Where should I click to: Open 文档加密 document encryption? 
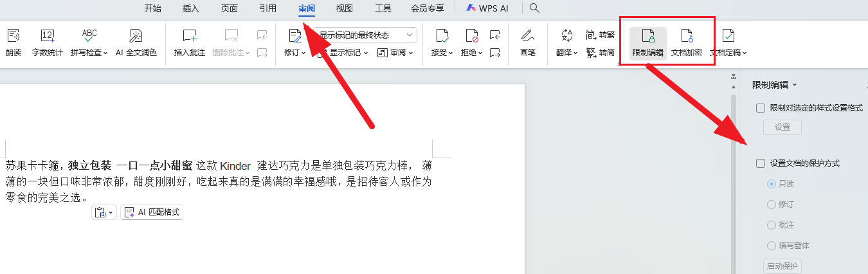coord(686,43)
